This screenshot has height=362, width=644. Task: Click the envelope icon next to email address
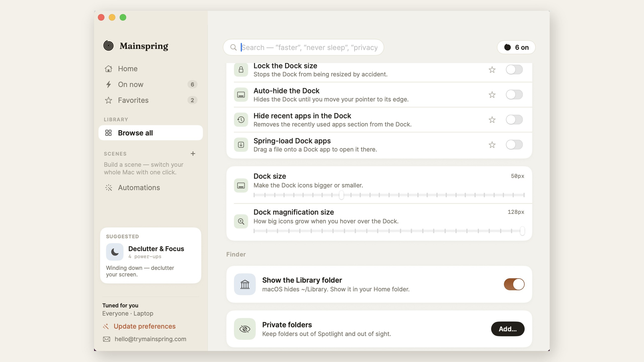(107, 339)
